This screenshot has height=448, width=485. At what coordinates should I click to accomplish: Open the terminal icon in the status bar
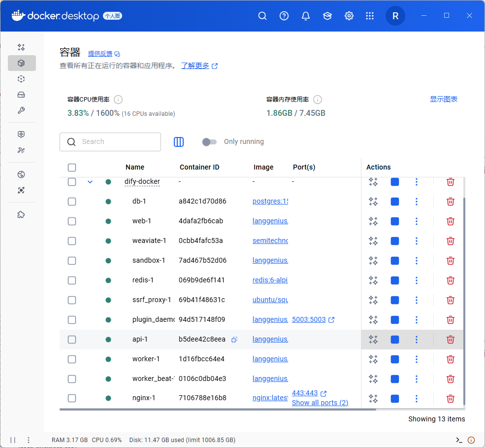pos(459,440)
